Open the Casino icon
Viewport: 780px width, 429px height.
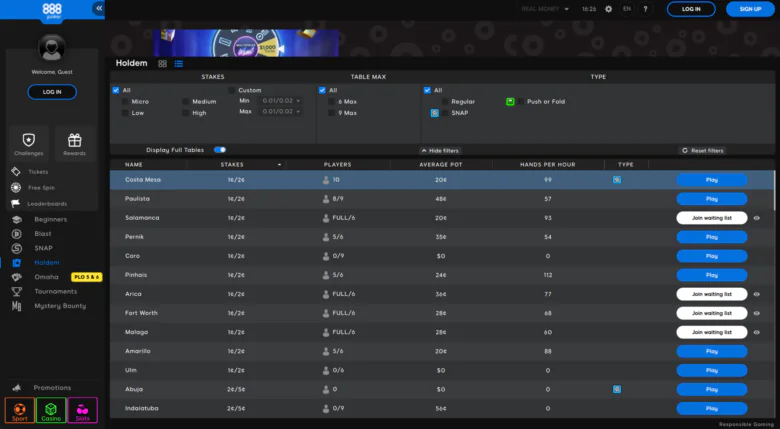(x=50, y=410)
